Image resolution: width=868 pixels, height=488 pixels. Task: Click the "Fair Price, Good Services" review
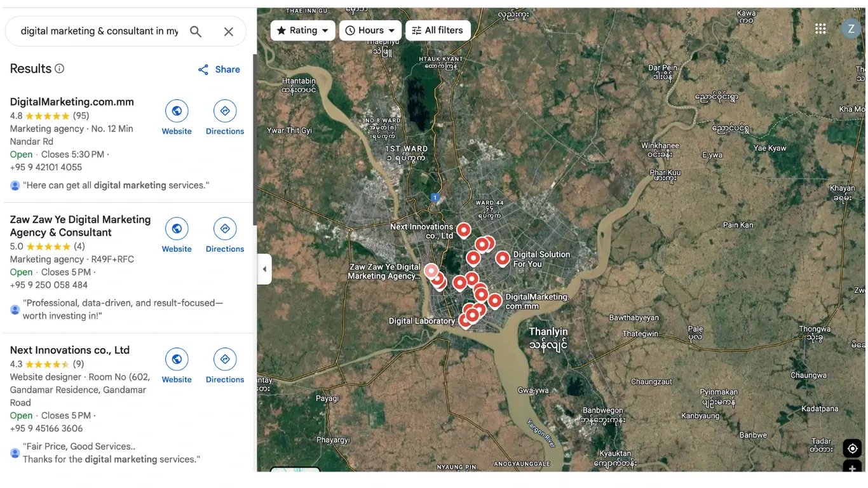pos(111,452)
